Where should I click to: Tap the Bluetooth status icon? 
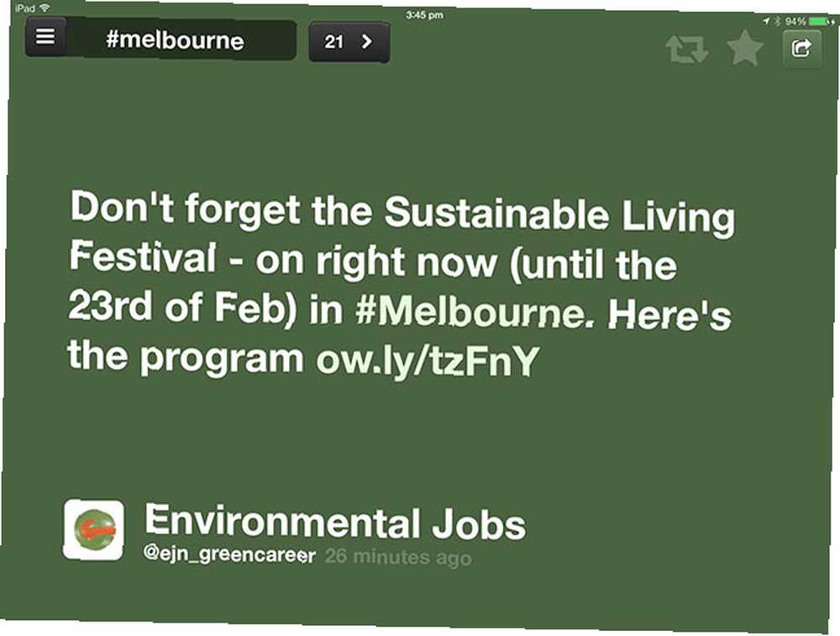[x=778, y=22]
